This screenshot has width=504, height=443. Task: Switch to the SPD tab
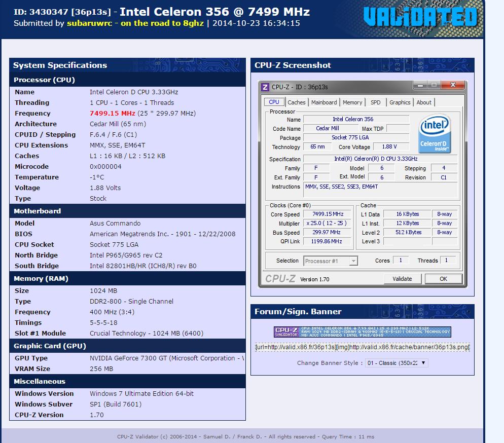(375, 102)
